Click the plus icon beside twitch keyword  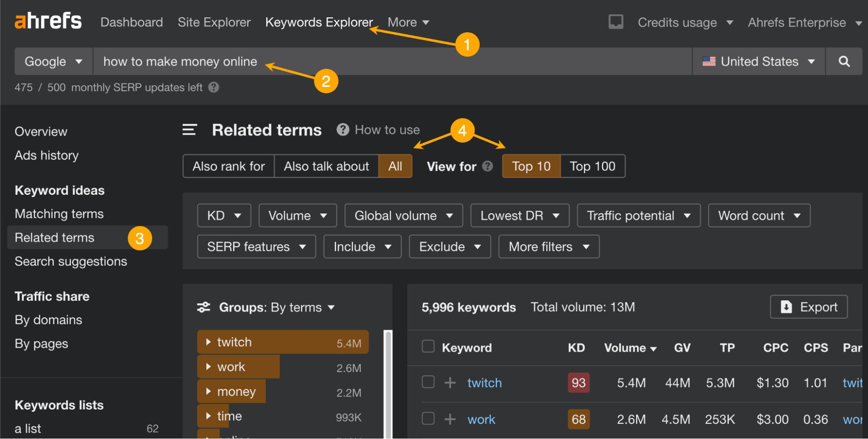pyautogui.click(x=450, y=382)
